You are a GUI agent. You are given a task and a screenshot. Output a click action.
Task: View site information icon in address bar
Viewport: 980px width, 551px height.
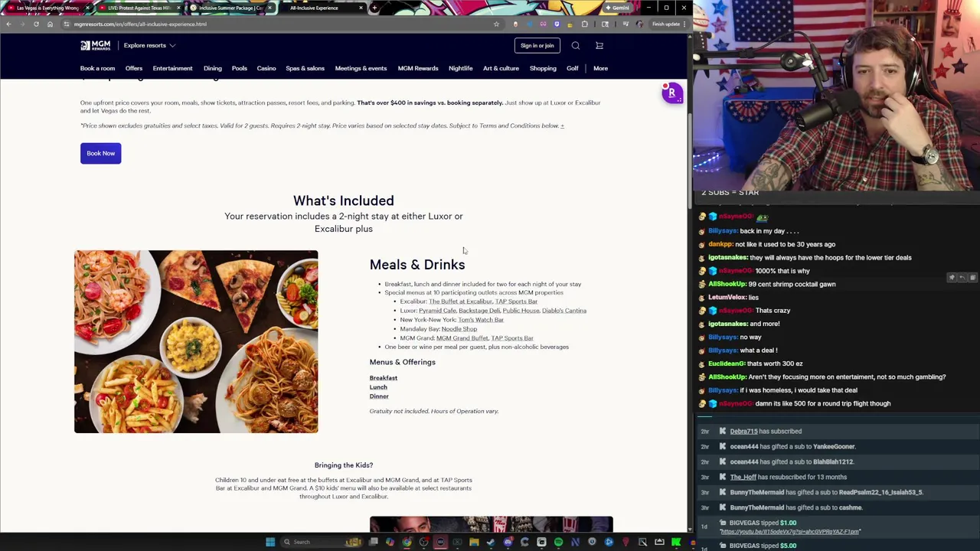(x=67, y=24)
